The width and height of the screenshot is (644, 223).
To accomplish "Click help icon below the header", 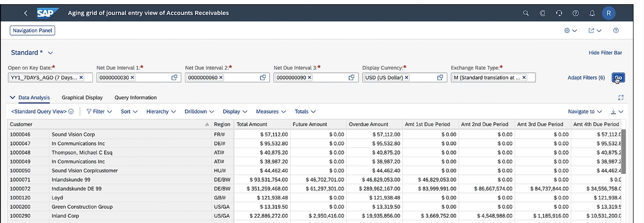I will [x=616, y=31].
